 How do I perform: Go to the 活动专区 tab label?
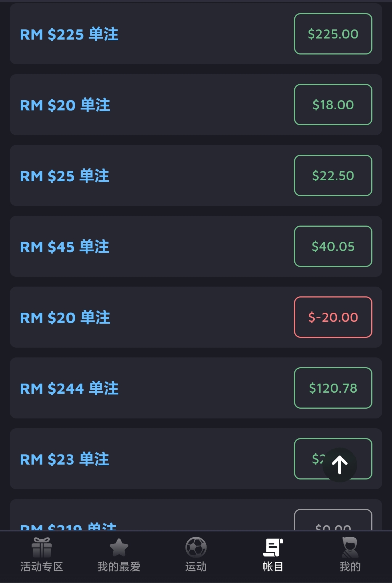coord(42,567)
